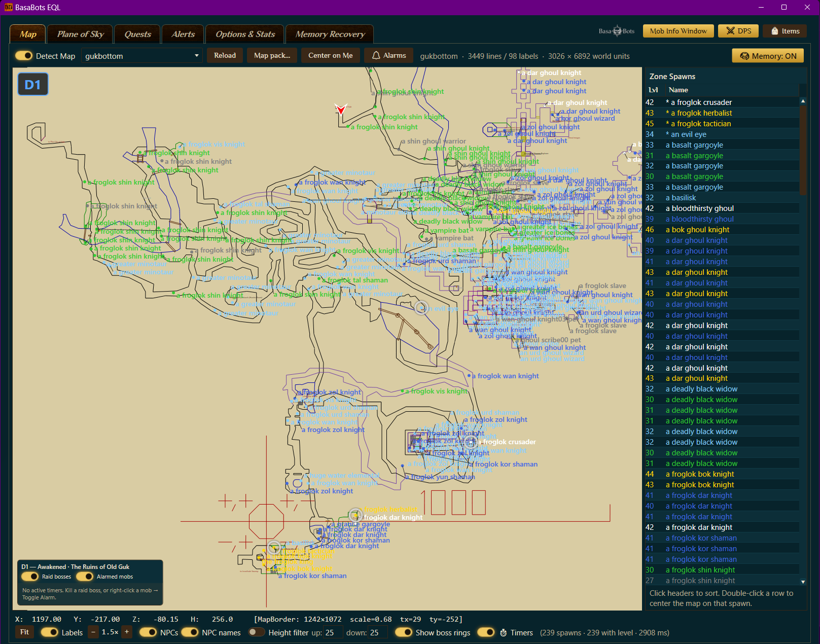Screen dimensions: 820x644
Task: Toggle the Timers switch
Action: (486, 632)
